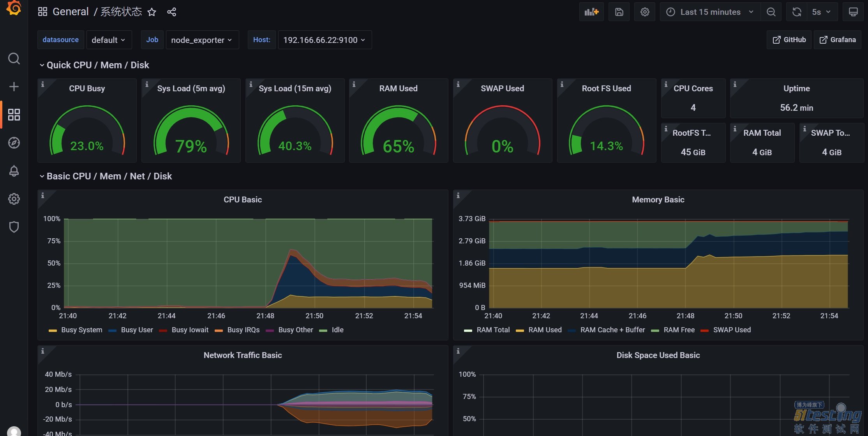Open Disk Space Used Basic title menu
Viewport: 868px width, 436px height.
click(658, 355)
